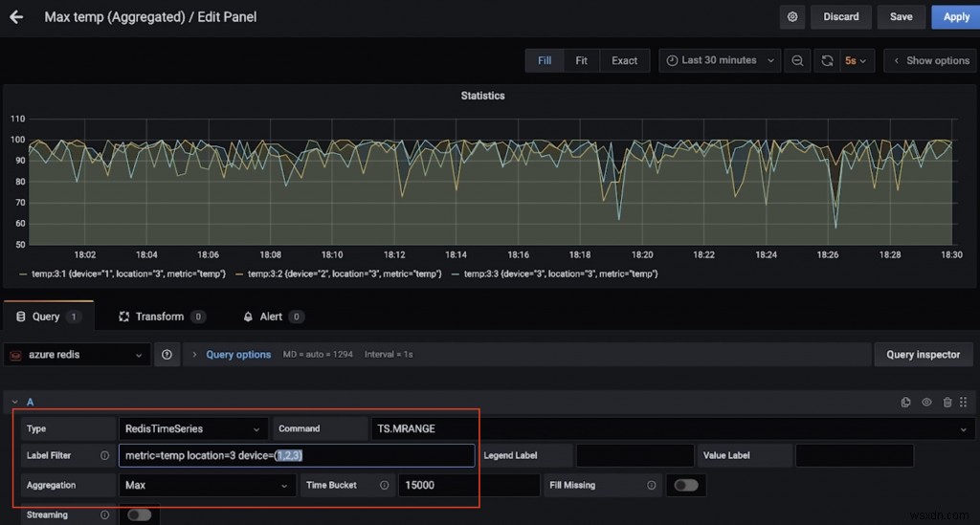Click the Label Filter info icon
Image resolution: width=980 pixels, height=525 pixels.
tap(104, 456)
